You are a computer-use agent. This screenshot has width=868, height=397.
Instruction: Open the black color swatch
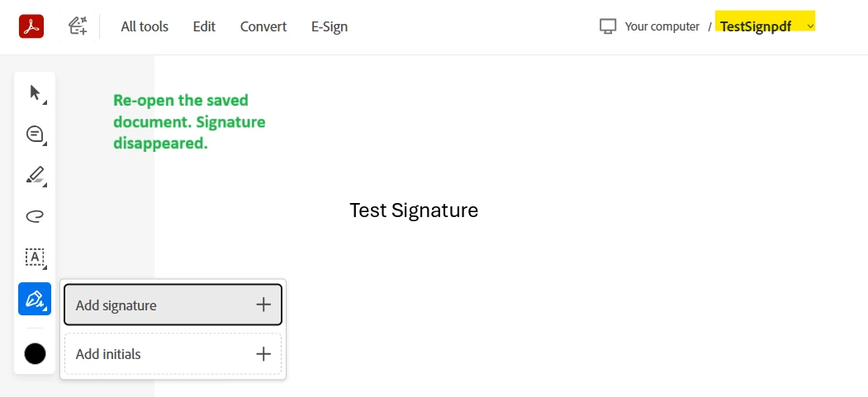tap(35, 354)
